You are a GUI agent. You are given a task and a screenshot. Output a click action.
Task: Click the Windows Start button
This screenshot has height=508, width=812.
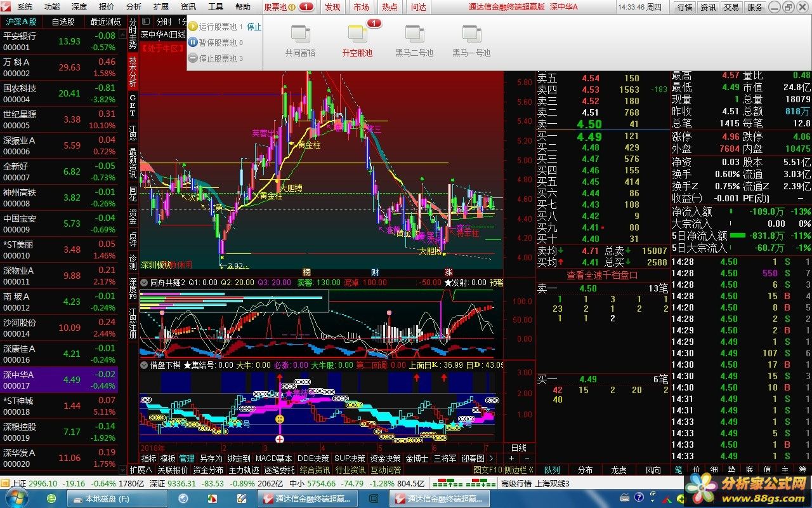pos(17,498)
